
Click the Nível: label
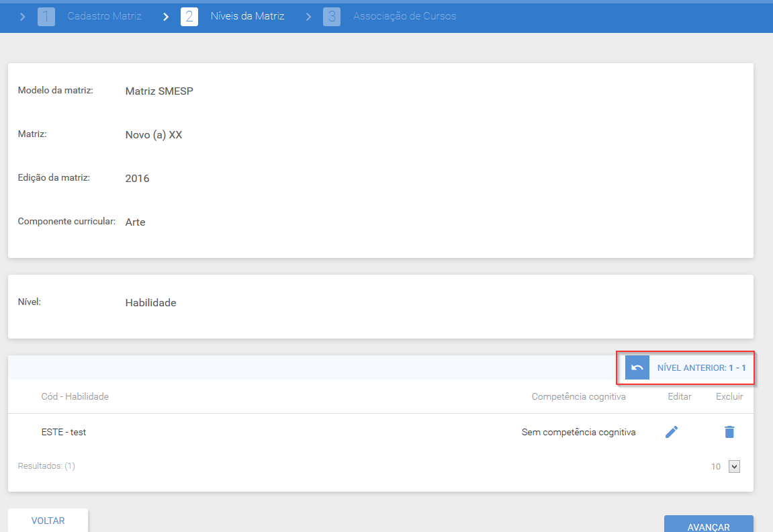(30, 302)
